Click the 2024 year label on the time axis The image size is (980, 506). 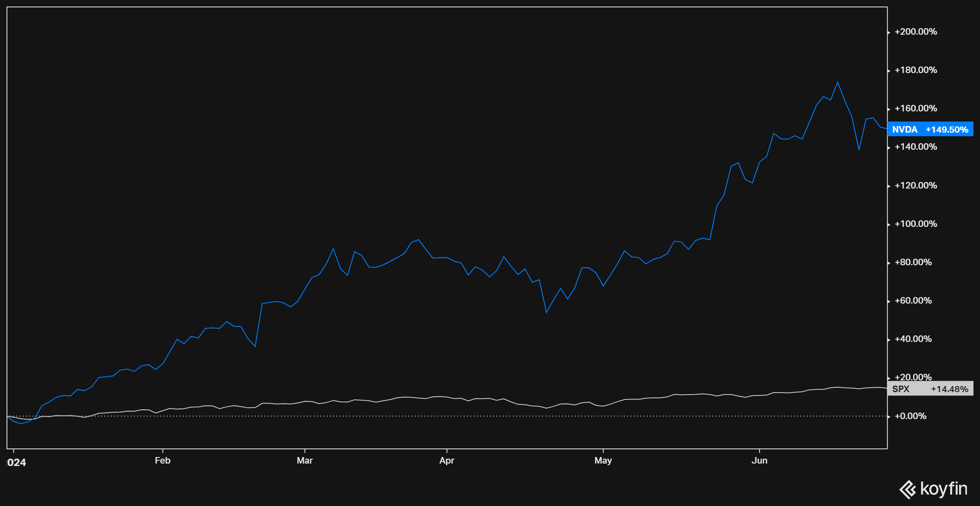16,462
